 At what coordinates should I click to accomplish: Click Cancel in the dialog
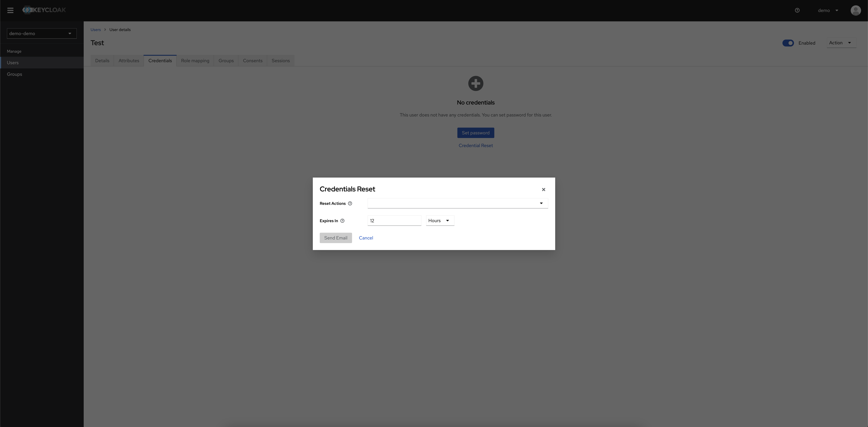point(366,238)
